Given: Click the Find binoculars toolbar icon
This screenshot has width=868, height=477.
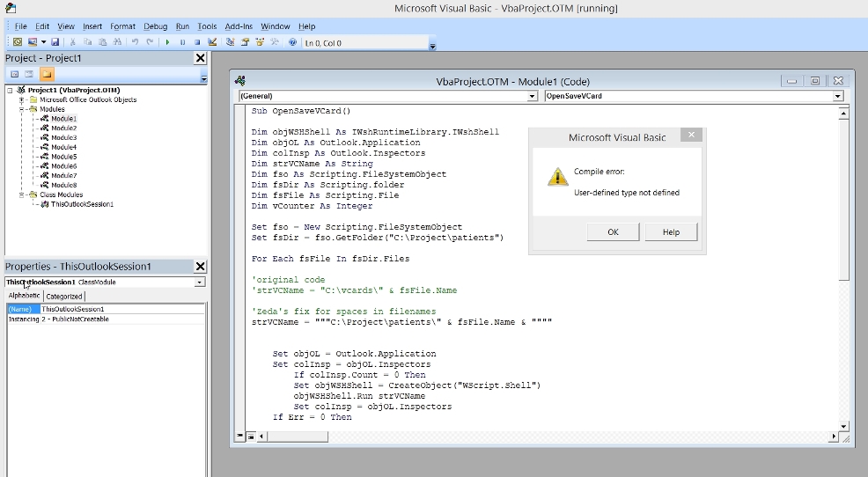Looking at the screenshot, I should pos(117,42).
